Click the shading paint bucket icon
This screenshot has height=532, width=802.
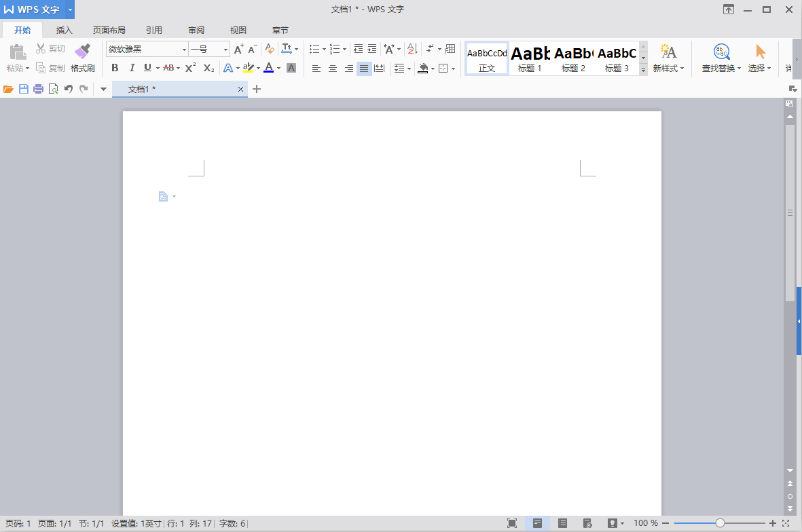click(x=423, y=68)
